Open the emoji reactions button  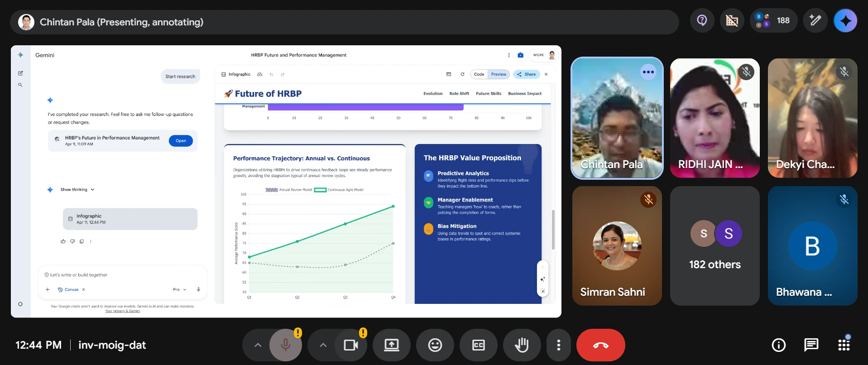tap(435, 345)
